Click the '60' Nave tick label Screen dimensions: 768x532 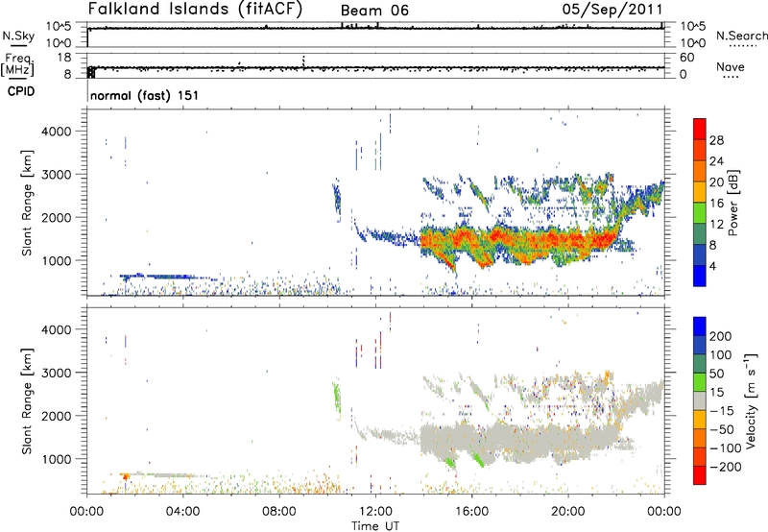(686, 58)
